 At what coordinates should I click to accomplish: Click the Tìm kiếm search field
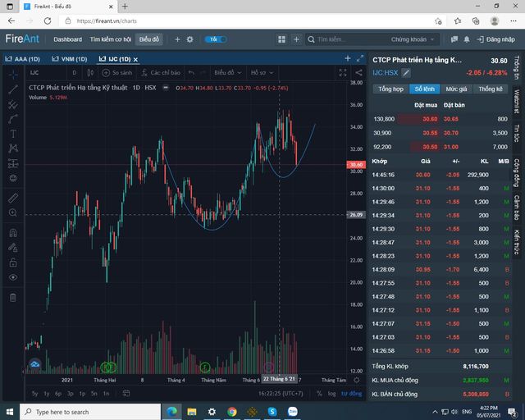click(348, 39)
